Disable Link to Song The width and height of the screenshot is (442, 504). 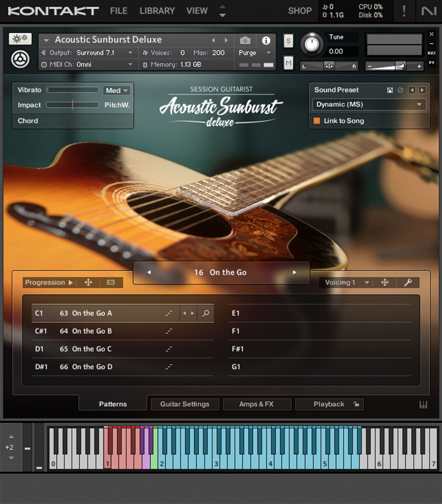pyautogui.click(x=317, y=121)
